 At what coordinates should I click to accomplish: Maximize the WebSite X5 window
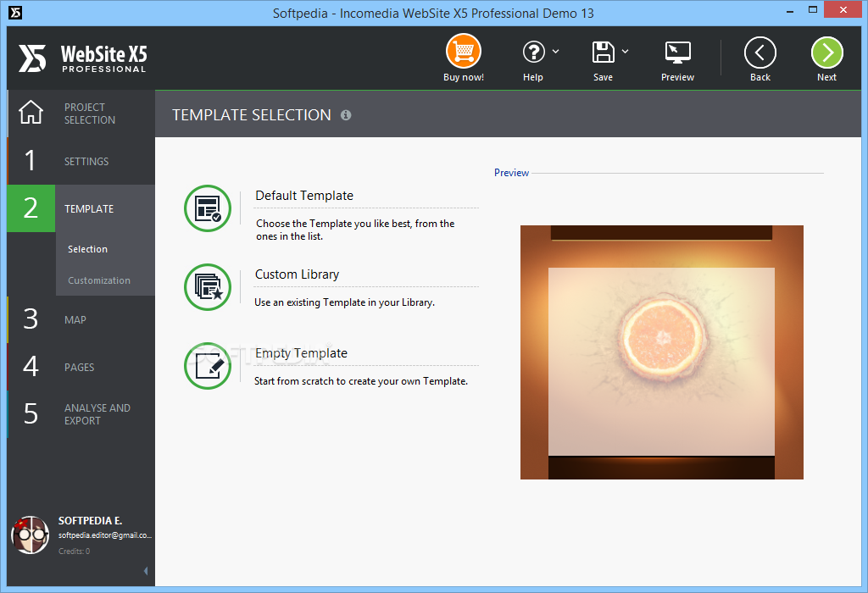(813, 10)
